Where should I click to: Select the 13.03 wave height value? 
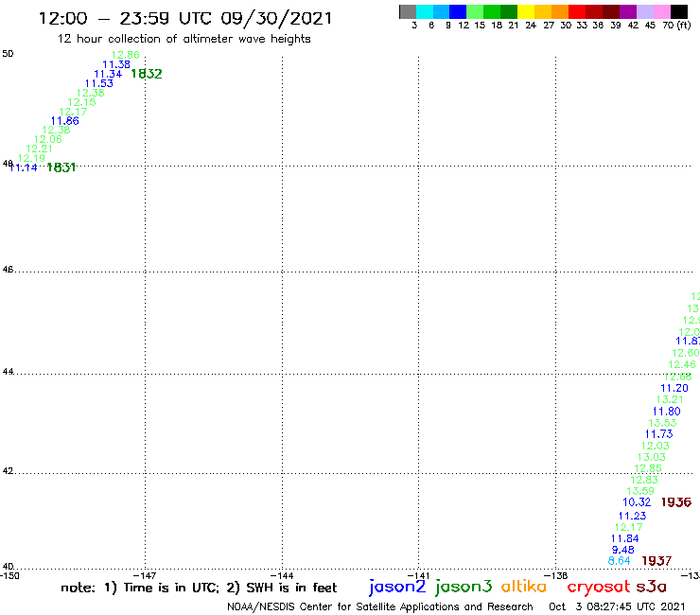pos(652,457)
